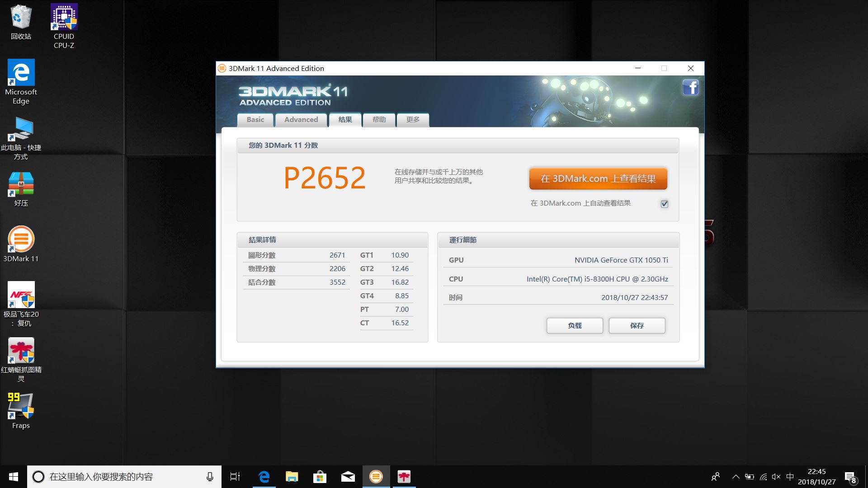The image size is (868, 488).
Task: Click the 负载 button
Action: click(575, 325)
